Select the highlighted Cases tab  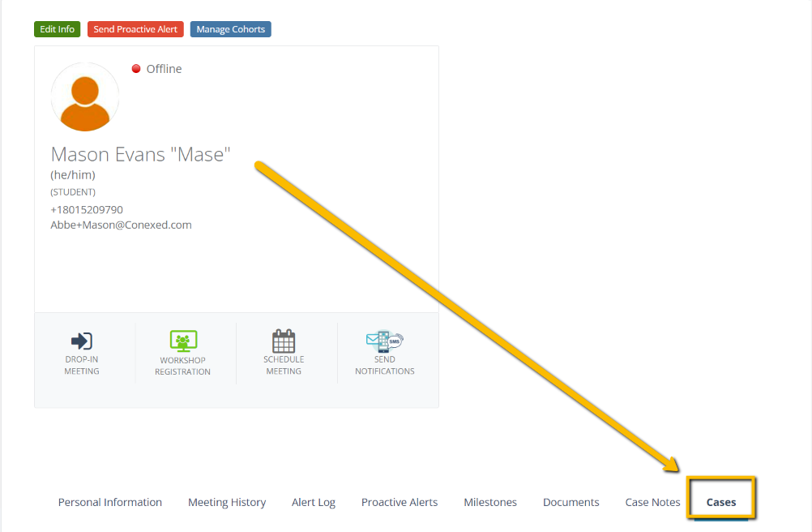(721, 502)
